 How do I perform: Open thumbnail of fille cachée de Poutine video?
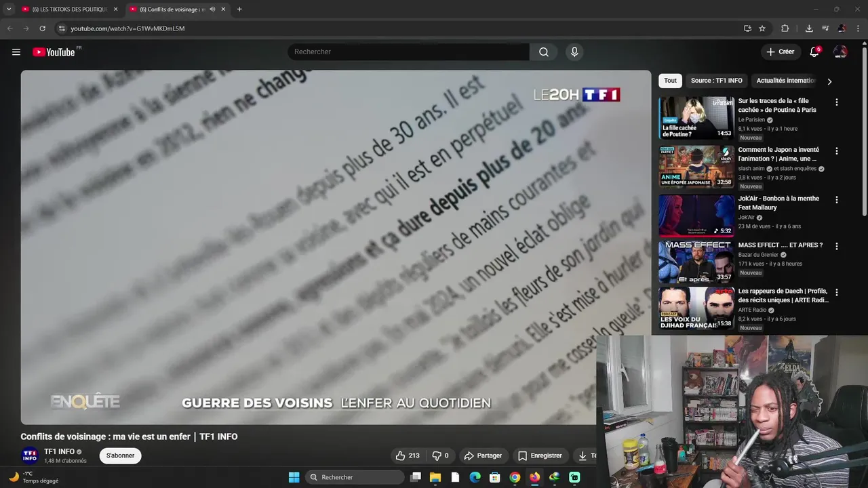point(696,118)
